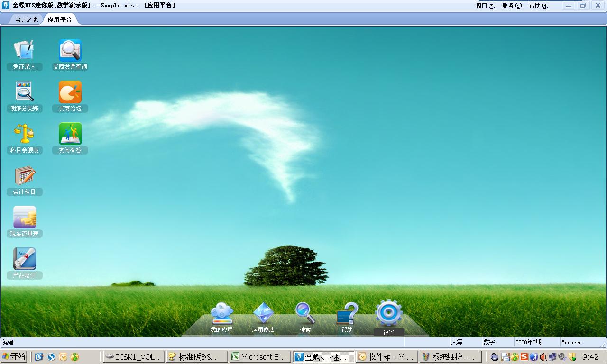This screenshot has height=364, width=607.
Task: Switch to 系统维护 taskbar window
Action: pyautogui.click(x=450, y=357)
